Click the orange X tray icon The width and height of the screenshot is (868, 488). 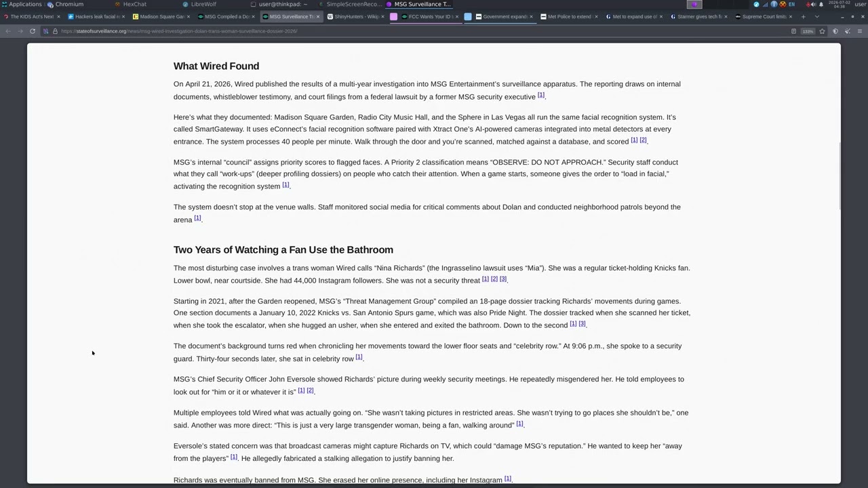point(783,4)
